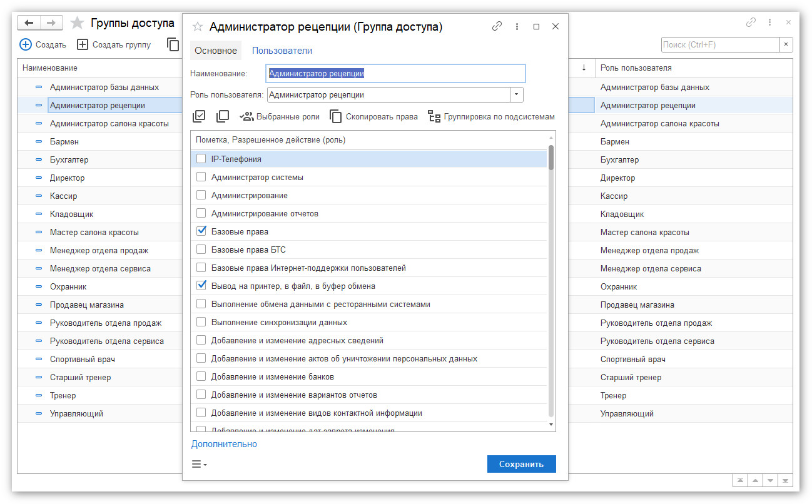Screen dimensions: 812x504
Task: Add the access group dialog to favorites
Action: [198, 26]
